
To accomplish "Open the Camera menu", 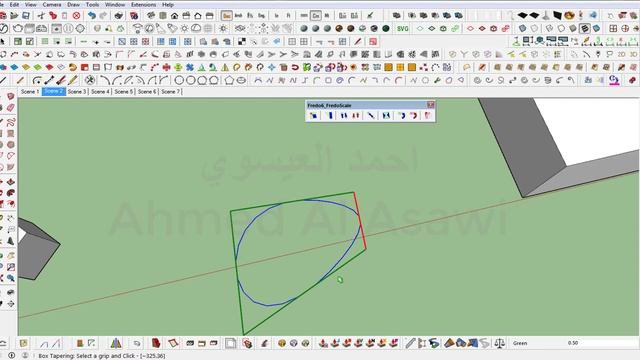I will [52, 4].
